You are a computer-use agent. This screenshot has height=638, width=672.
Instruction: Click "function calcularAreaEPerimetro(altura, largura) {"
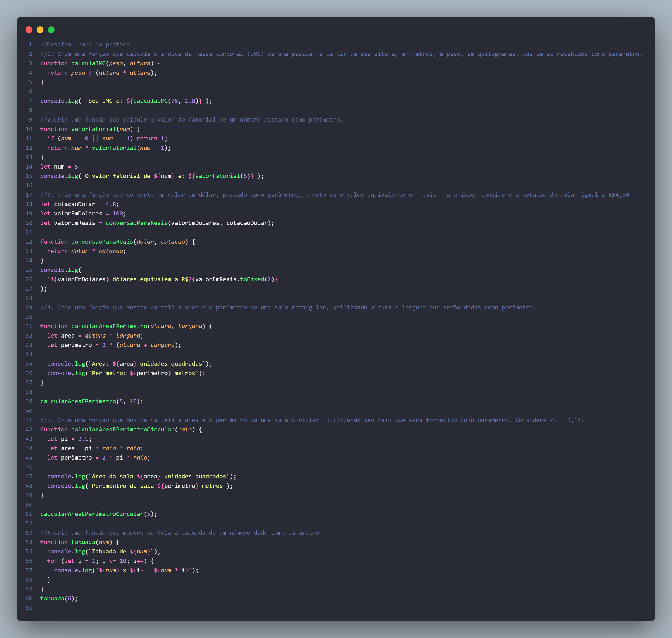pyautogui.click(x=126, y=326)
